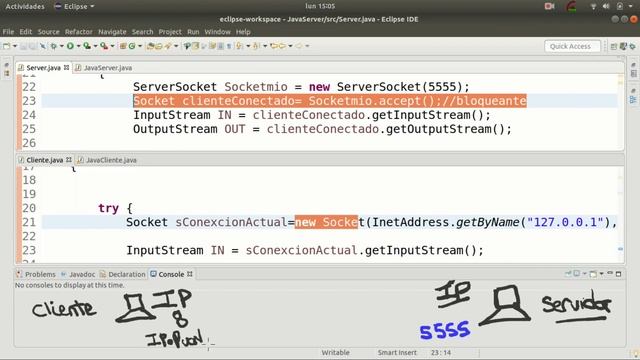Open the Refactor menu
Screen dimensions: 640x360
tap(79, 32)
